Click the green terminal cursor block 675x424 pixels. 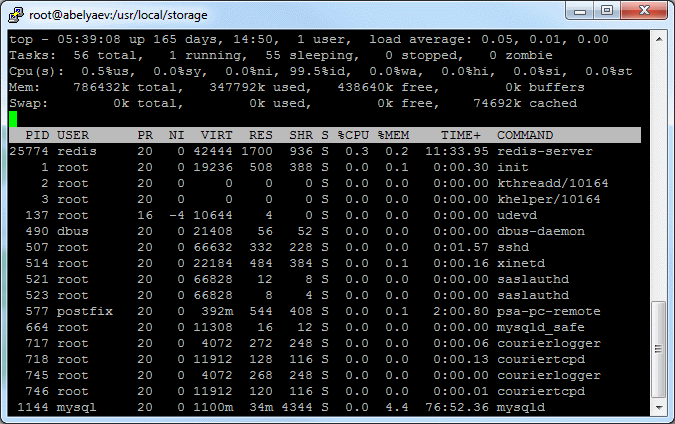pos(13,119)
